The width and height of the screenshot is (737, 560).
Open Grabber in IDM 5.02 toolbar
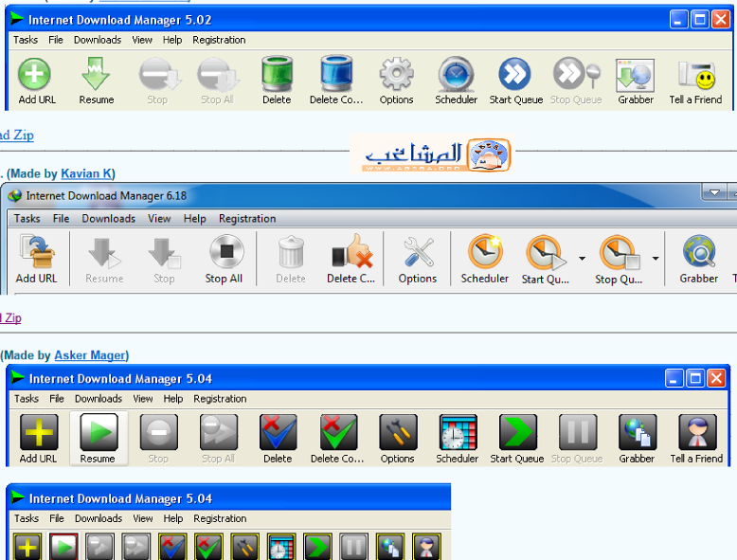pyautogui.click(x=636, y=81)
